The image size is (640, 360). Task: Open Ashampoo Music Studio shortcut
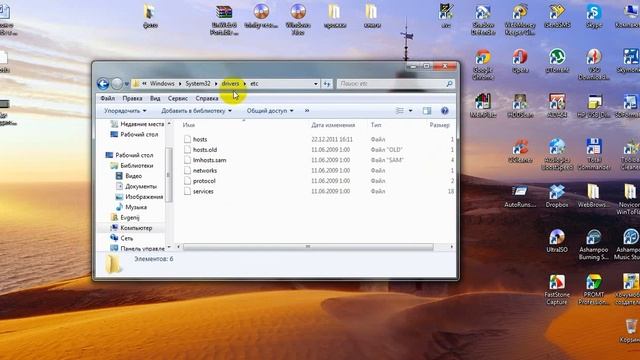[x=629, y=244]
